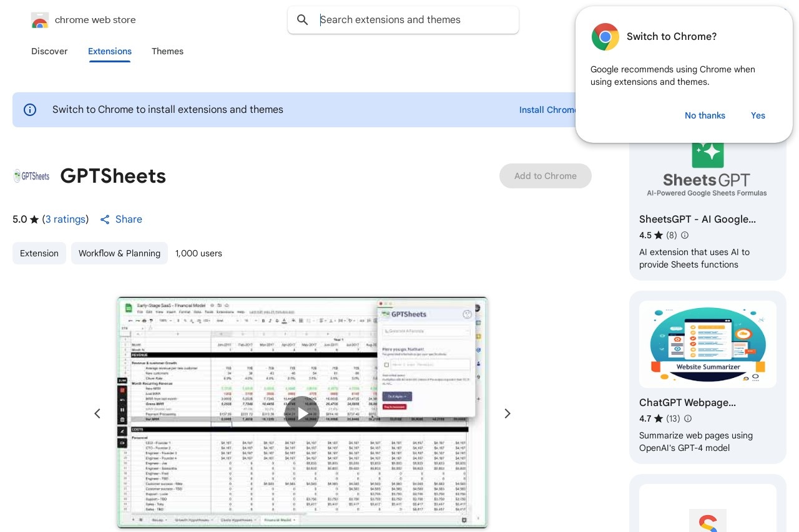
Task: Play the GPTSheets preview video
Action: coord(302,413)
